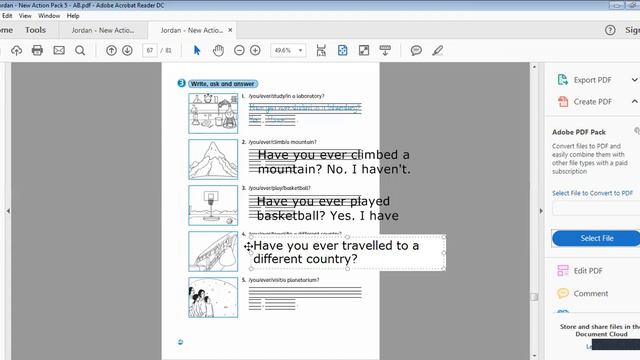Click the planetarium illustration

pyautogui.click(x=213, y=298)
